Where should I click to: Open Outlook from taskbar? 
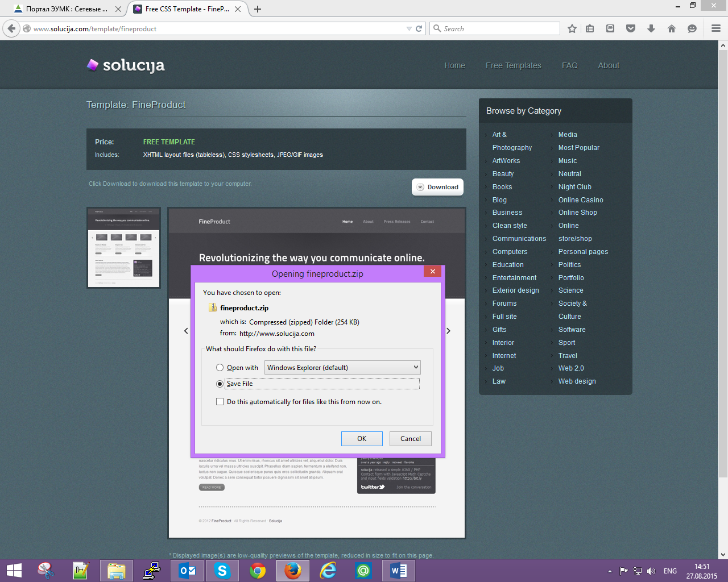[187, 571]
